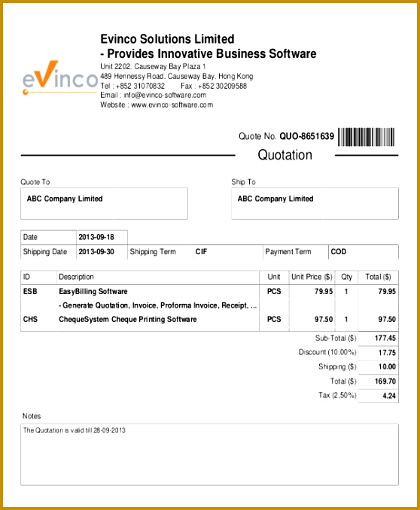Click the discount value 17.75

pyautogui.click(x=387, y=353)
